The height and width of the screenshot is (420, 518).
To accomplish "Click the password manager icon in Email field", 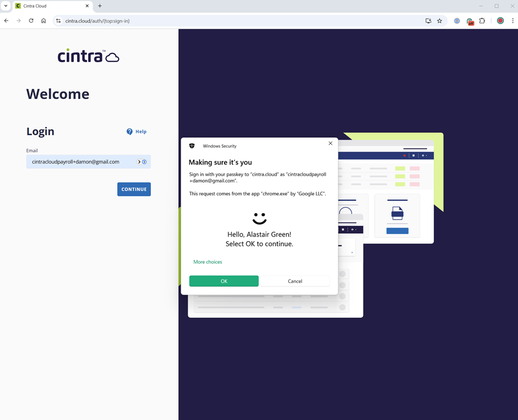I will (x=144, y=162).
